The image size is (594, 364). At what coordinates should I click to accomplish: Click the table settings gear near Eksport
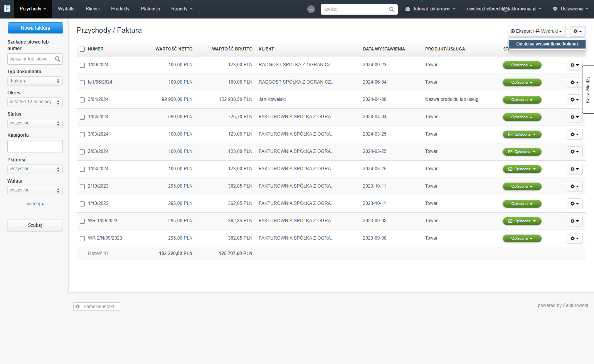coord(577,31)
